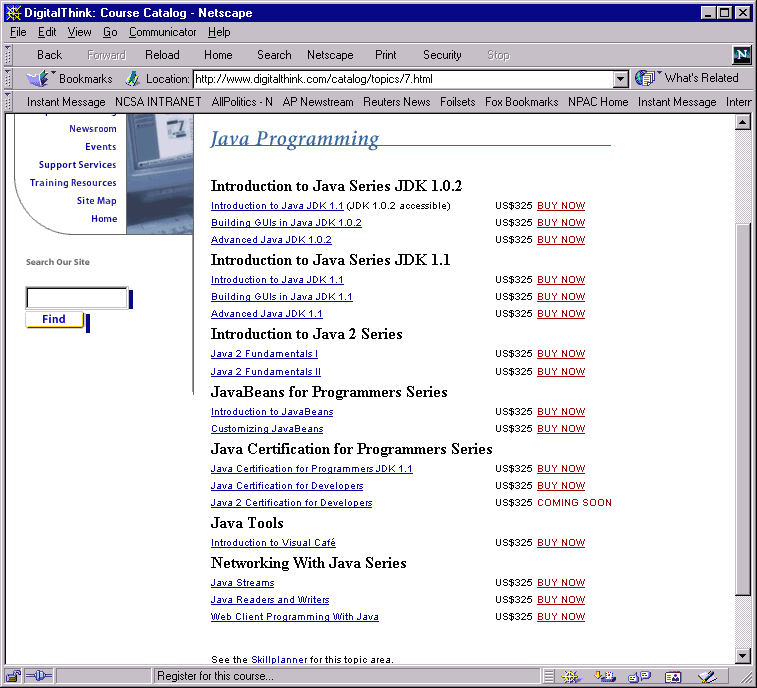Screen dimensions: 757x688
Task: Click BUY NOW for Introduction to Visual Café
Action: (x=561, y=543)
